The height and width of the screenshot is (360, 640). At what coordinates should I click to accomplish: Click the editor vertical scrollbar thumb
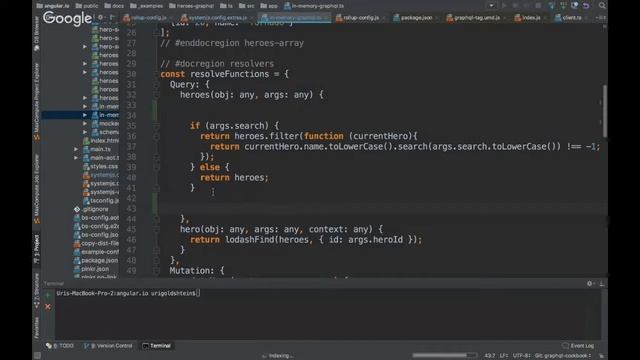(x=604, y=111)
